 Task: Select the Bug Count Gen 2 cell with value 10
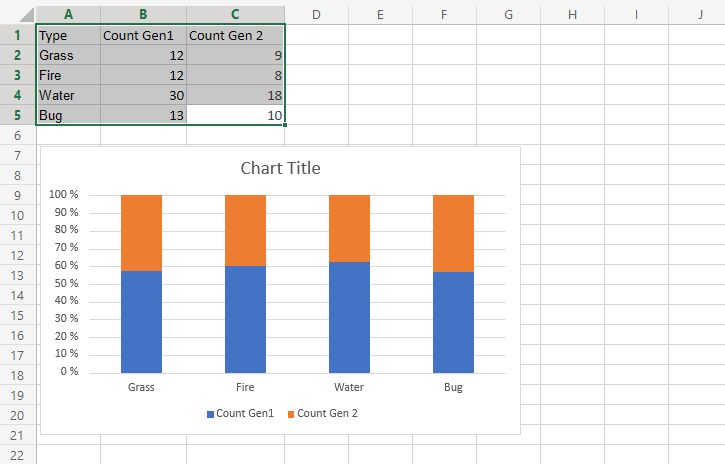click(x=235, y=115)
